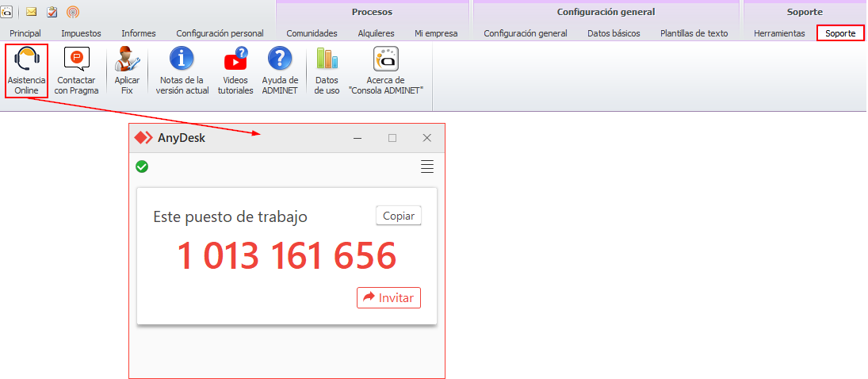
Task: Open the Alquileres tab
Action: (376, 33)
